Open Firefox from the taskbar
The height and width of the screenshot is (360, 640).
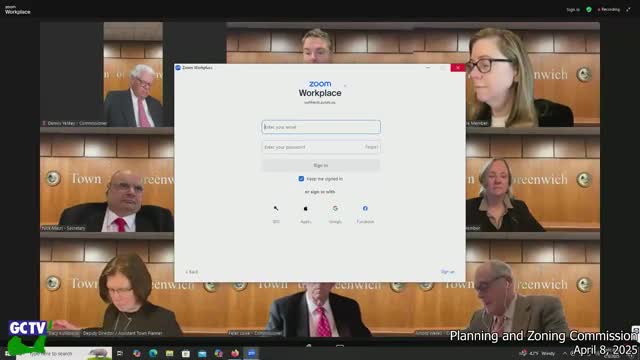pos(235,353)
